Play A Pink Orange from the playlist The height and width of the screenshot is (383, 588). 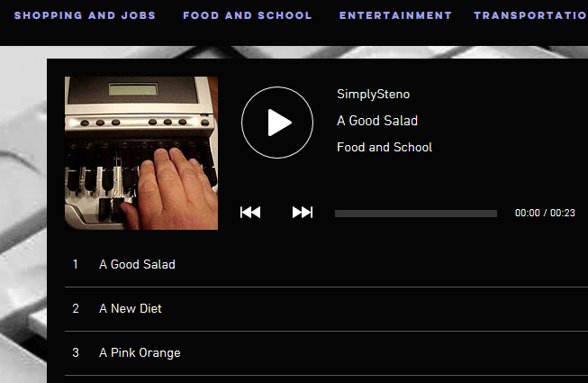coord(326,353)
